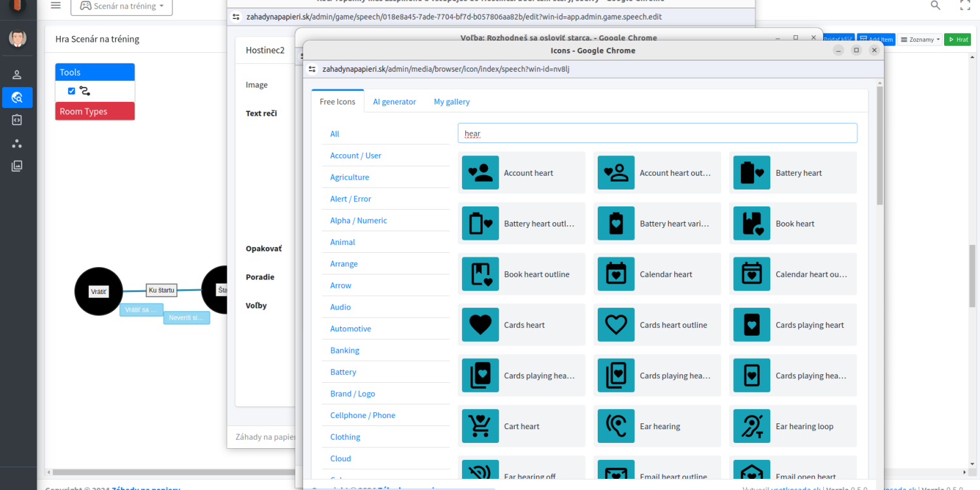Click the icon search field containing hear
Image resolution: width=980 pixels, height=490 pixels.
click(657, 133)
